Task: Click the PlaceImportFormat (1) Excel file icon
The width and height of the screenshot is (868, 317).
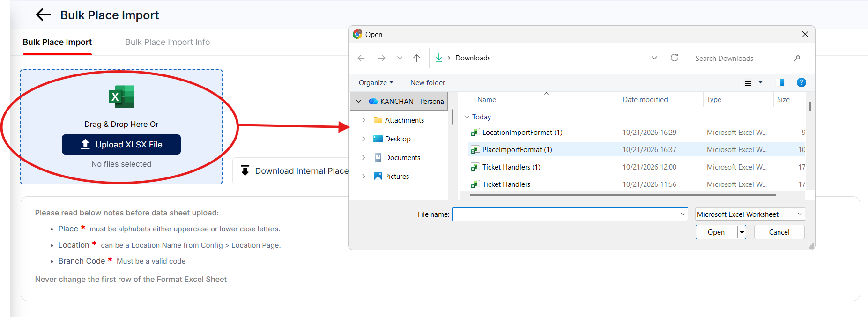Action: click(475, 150)
